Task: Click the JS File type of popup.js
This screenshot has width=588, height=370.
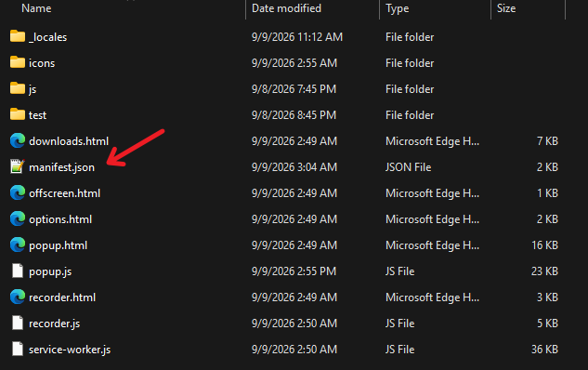Action: (399, 271)
